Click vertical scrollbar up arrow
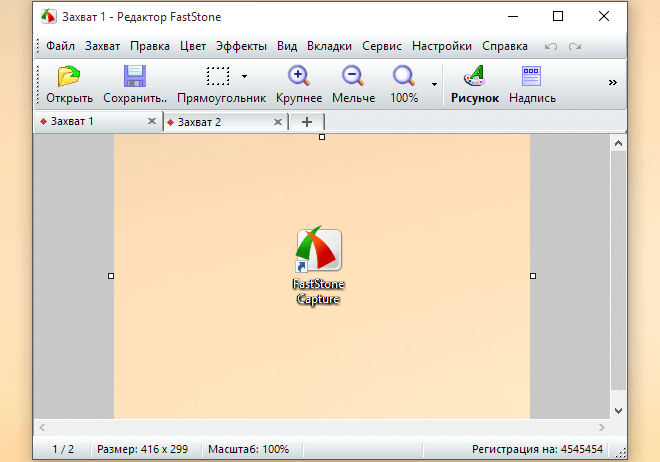The width and height of the screenshot is (660, 462). pos(618,143)
